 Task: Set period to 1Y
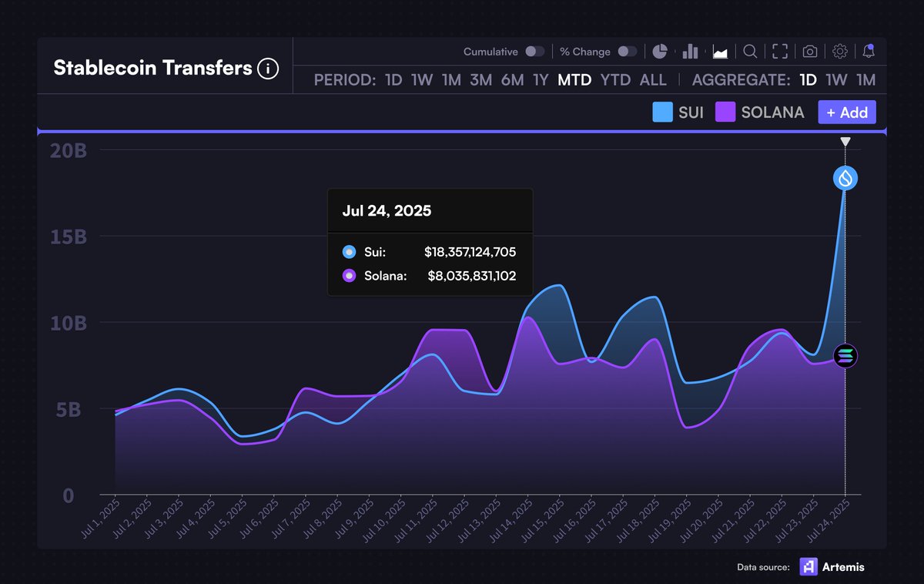541,80
